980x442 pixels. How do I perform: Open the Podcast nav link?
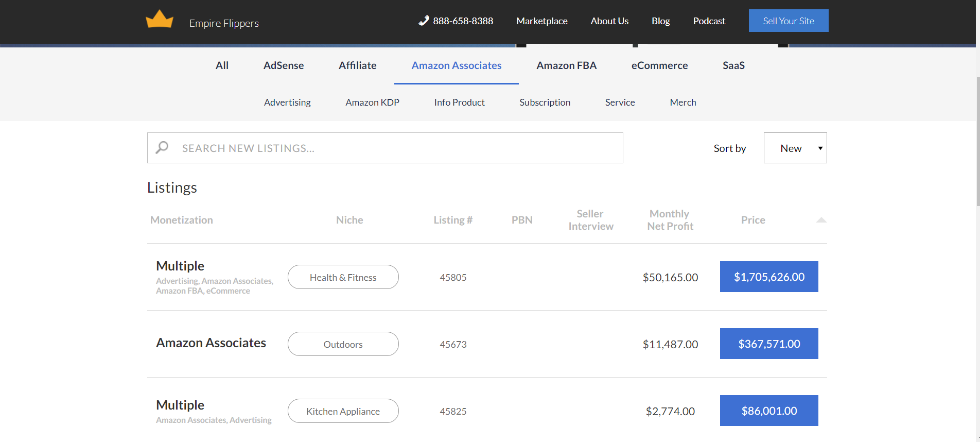pyautogui.click(x=709, y=21)
